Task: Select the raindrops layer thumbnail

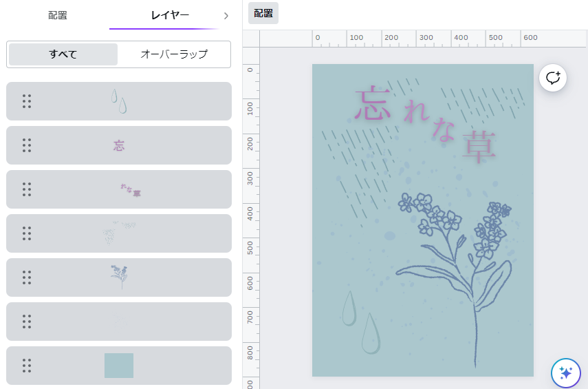Action: coord(119,101)
